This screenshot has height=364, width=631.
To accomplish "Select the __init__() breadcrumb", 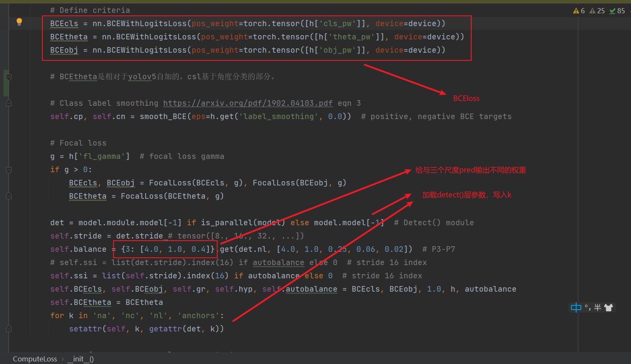I will (x=81, y=359).
